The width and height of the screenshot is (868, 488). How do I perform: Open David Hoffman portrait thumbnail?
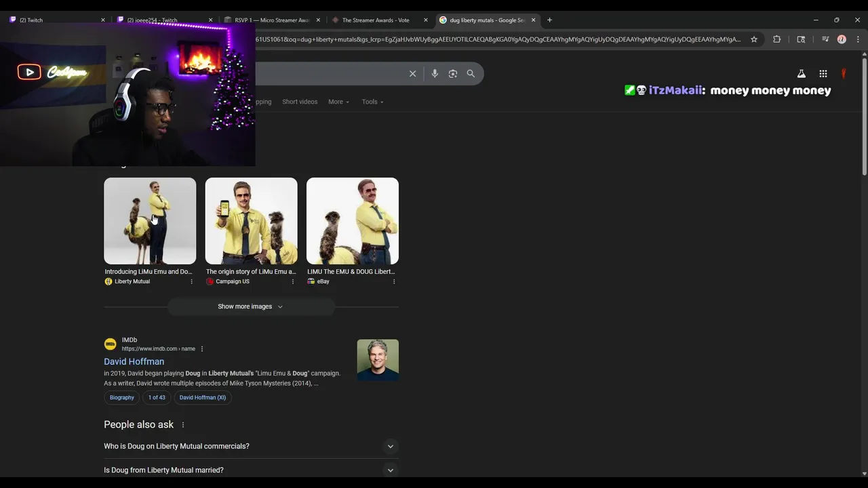point(378,360)
